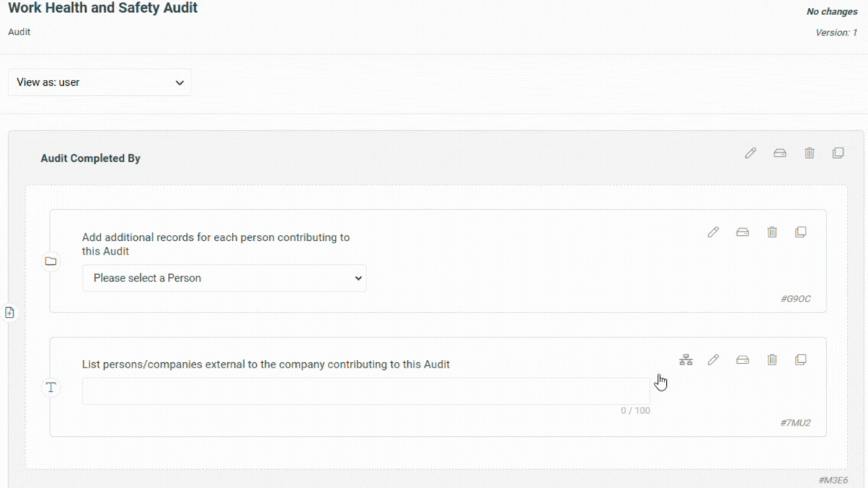Click tray icon on 'List persons/companies' question
868x488 pixels.
point(742,360)
